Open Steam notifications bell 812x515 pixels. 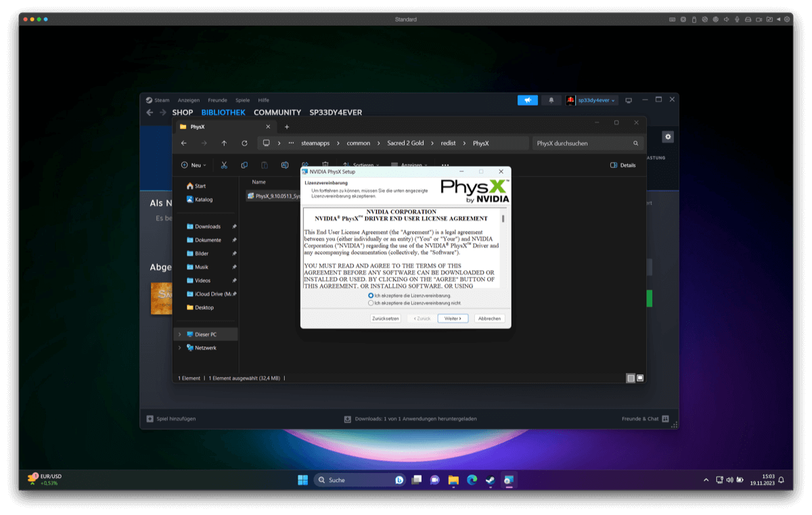click(x=551, y=100)
